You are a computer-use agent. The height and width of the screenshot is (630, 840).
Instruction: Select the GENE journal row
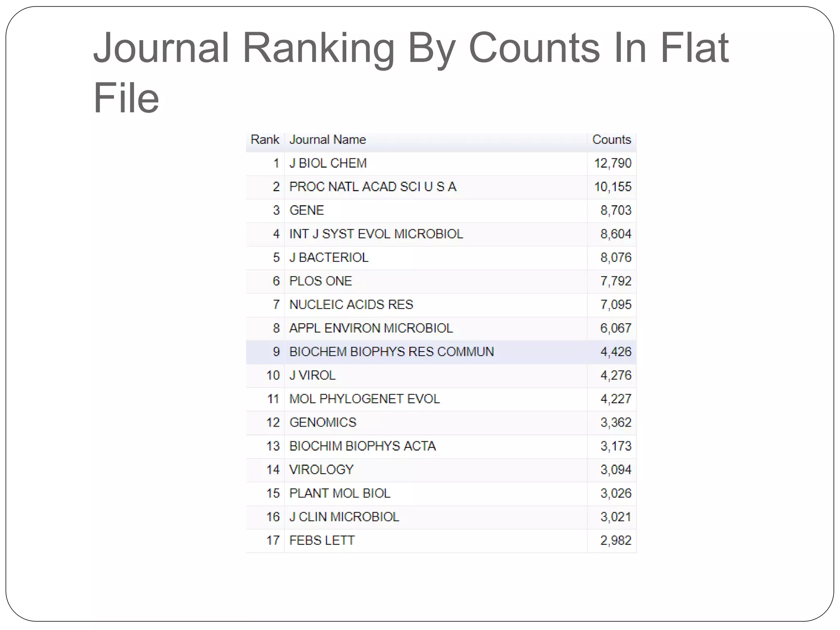[x=306, y=210]
